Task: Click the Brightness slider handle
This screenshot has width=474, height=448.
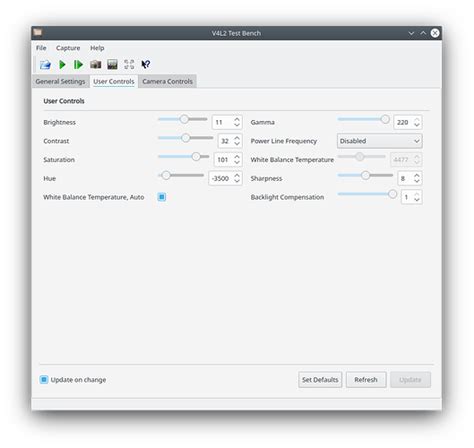Action: 184,119
